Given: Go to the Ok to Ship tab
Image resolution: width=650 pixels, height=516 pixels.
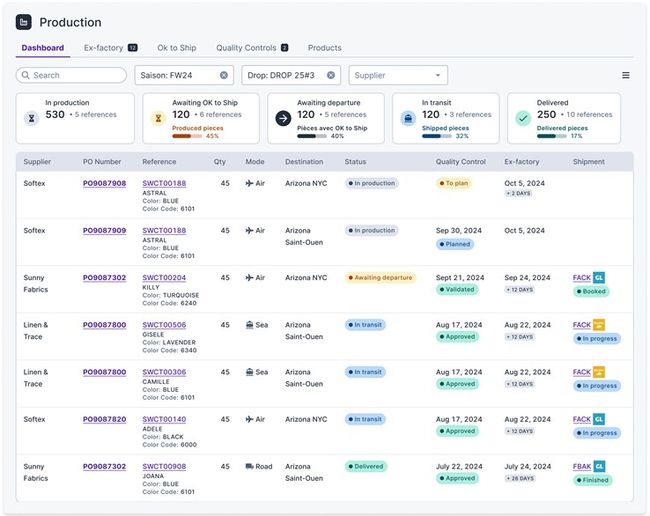Looking at the screenshot, I should pos(176,48).
